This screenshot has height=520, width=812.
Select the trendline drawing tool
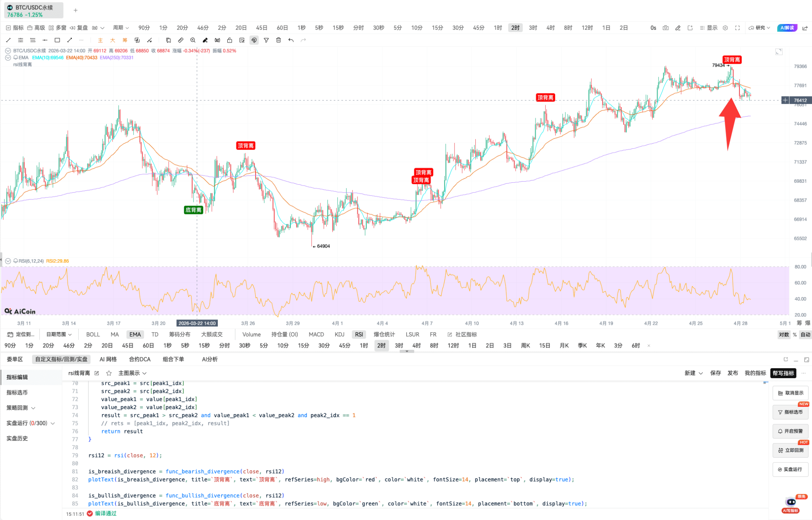coord(8,40)
